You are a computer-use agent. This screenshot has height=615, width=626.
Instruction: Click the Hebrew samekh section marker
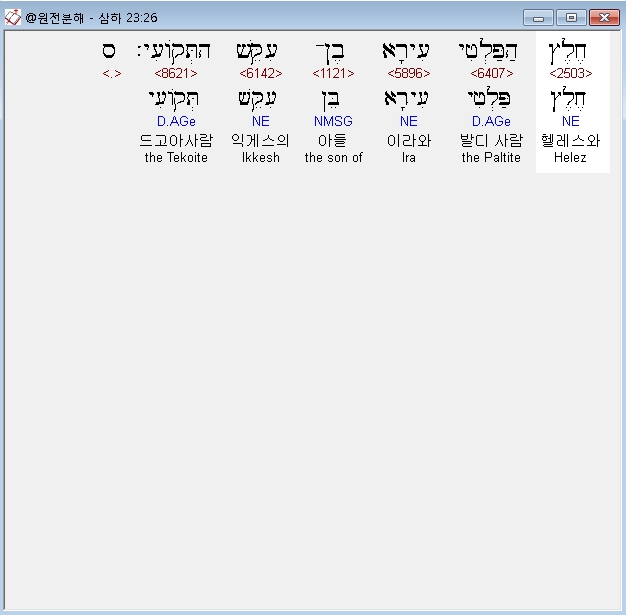tap(109, 52)
